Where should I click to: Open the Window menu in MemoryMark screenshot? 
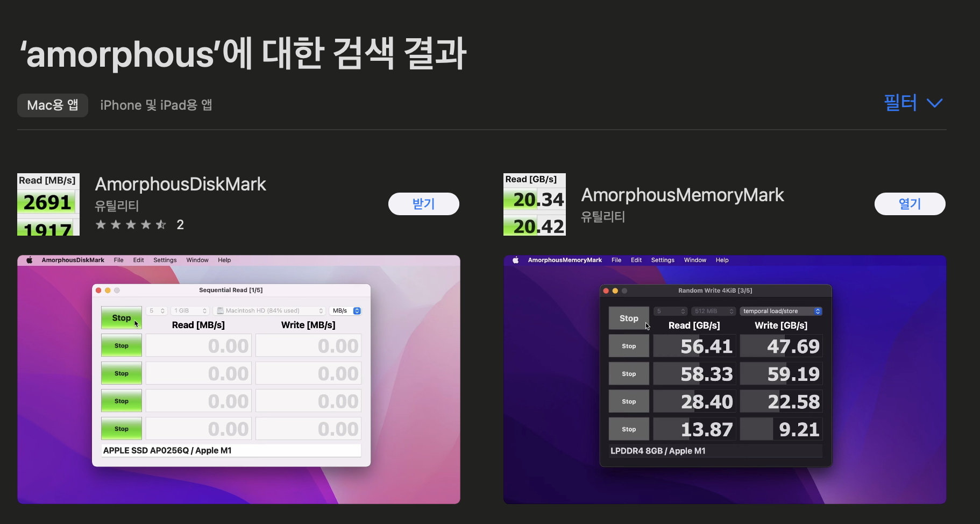(x=695, y=260)
